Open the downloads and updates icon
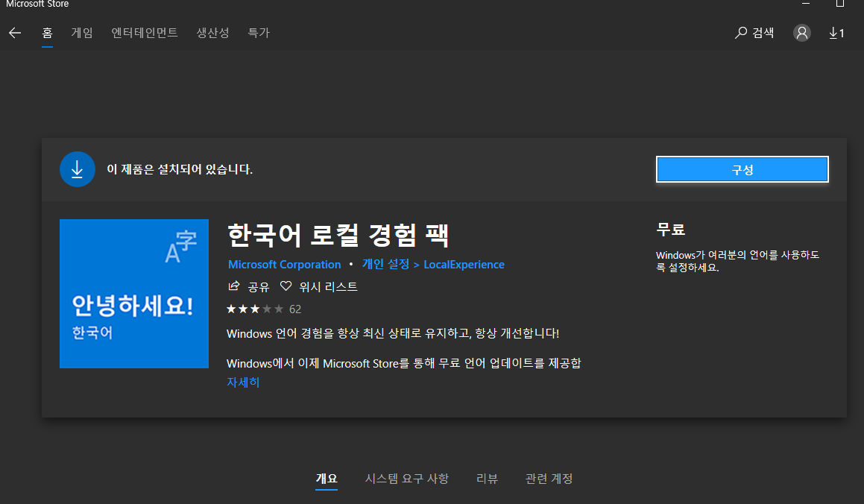The height and width of the screenshot is (504, 864). pyautogui.click(x=836, y=33)
